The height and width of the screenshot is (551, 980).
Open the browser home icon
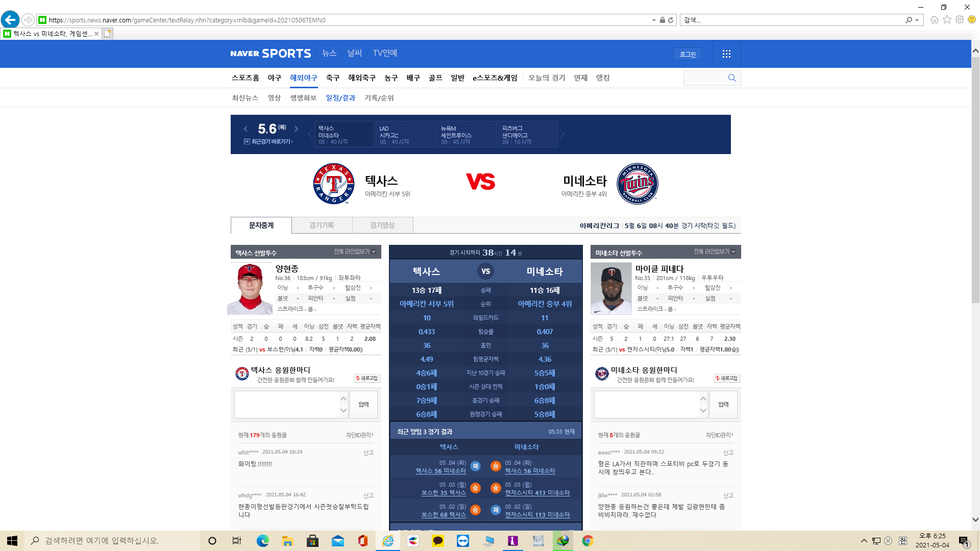click(x=934, y=20)
